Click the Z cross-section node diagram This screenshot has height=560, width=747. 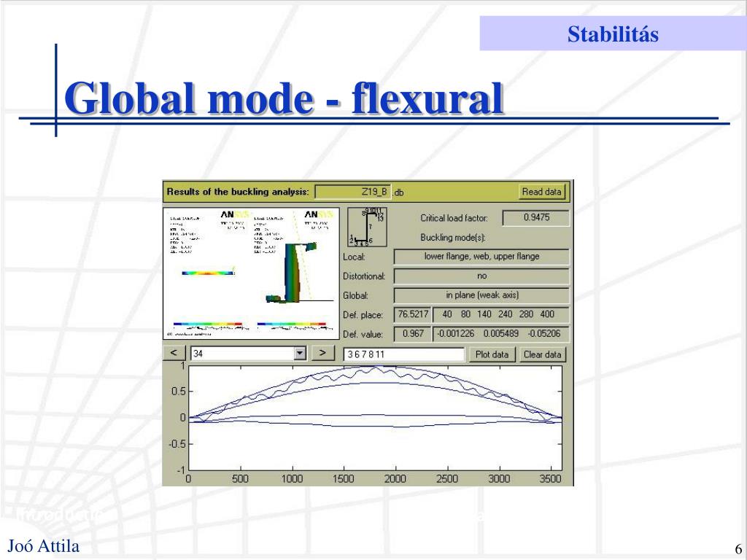click(x=367, y=227)
